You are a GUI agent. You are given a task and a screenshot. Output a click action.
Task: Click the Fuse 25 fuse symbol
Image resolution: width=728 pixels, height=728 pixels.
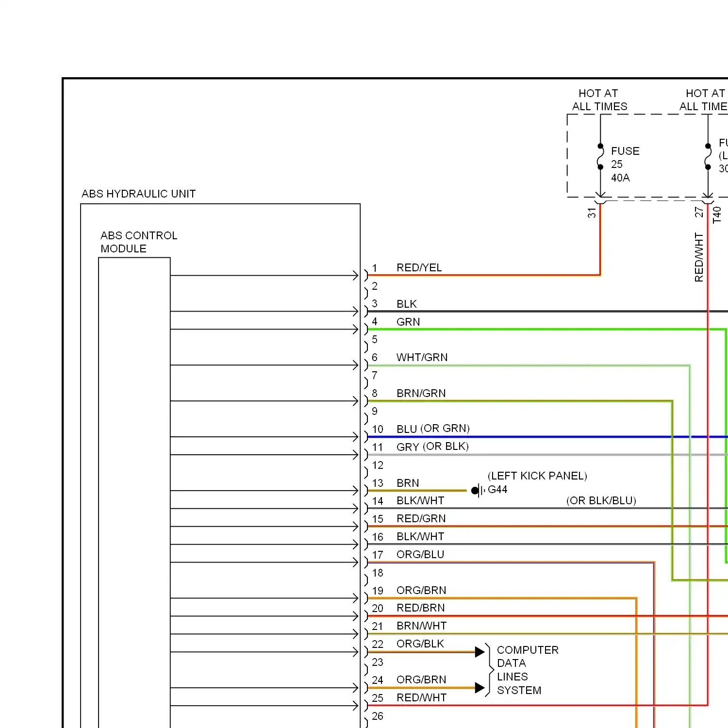click(600, 156)
